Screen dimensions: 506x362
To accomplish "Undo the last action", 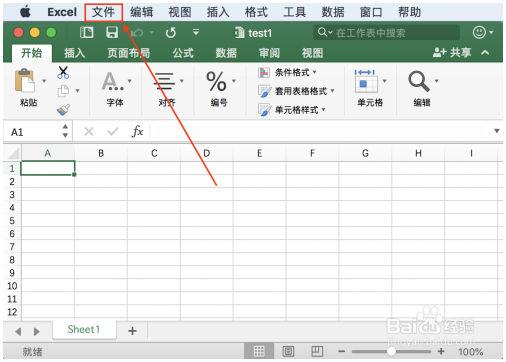I will [x=137, y=33].
